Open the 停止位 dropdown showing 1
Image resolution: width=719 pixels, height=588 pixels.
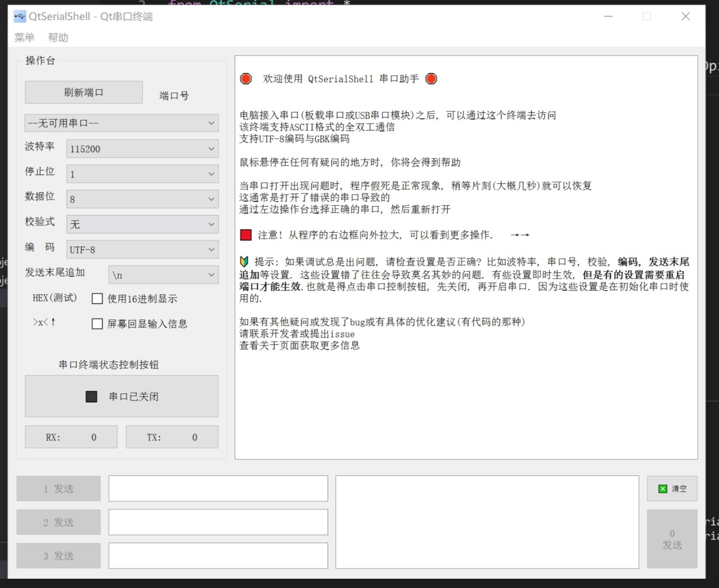(143, 174)
